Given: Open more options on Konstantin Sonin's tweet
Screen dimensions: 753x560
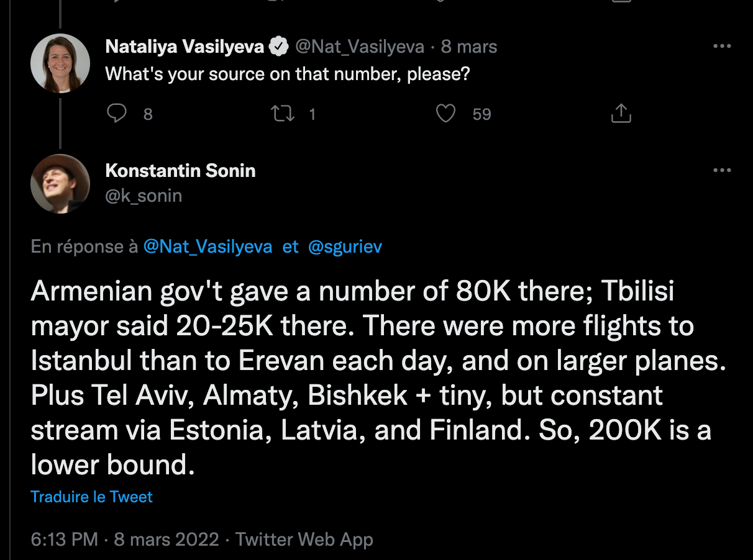Looking at the screenshot, I should (x=721, y=171).
